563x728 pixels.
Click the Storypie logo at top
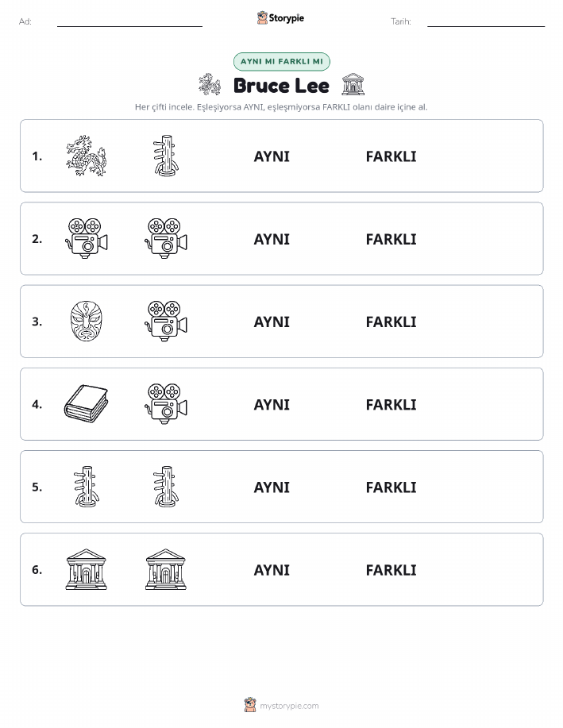pyautogui.click(x=280, y=18)
